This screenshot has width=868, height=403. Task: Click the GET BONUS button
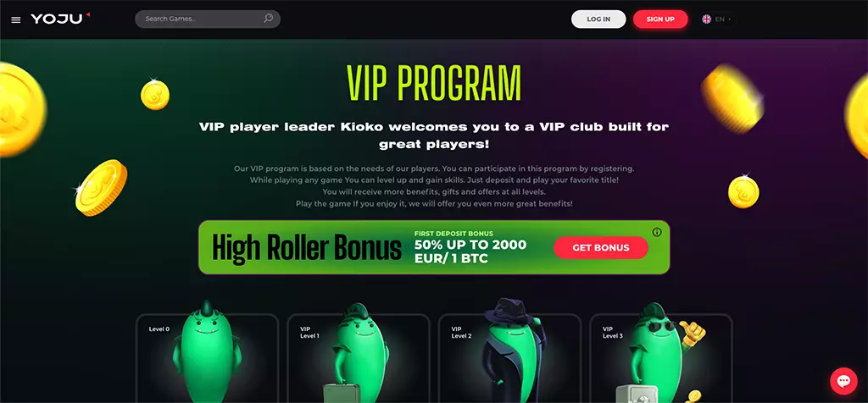pyautogui.click(x=601, y=248)
